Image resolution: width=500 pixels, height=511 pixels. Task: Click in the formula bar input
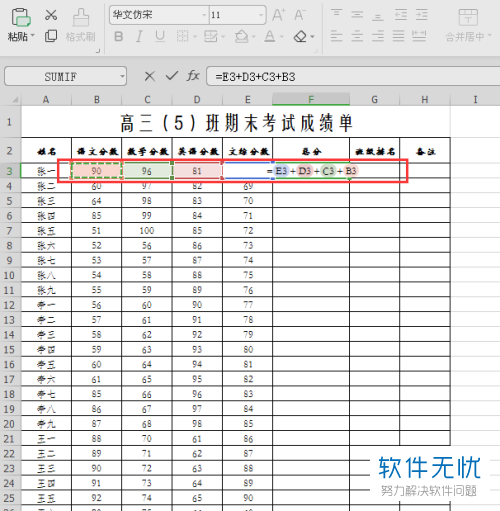pos(353,77)
